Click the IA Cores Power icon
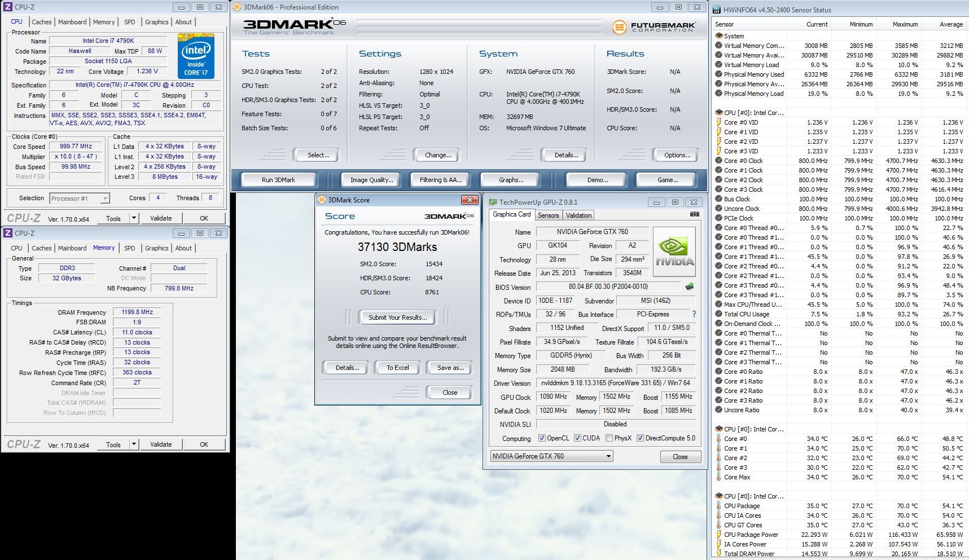 pyautogui.click(x=718, y=544)
